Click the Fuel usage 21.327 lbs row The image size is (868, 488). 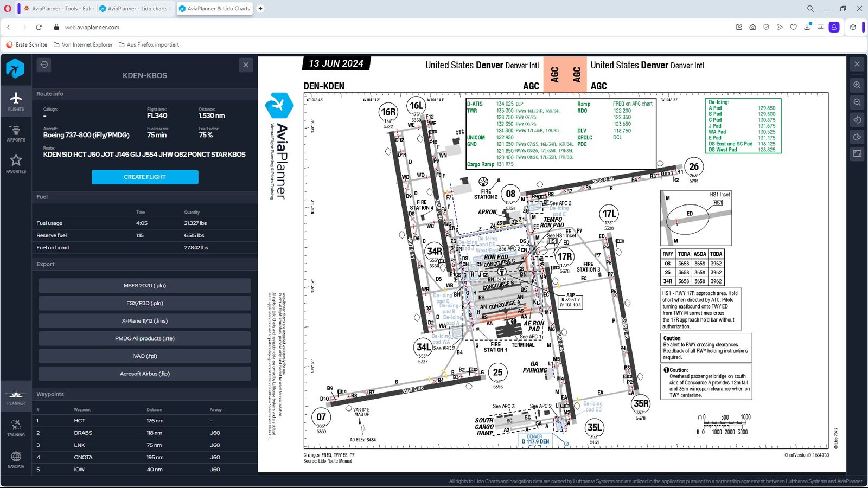click(x=145, y=223)
